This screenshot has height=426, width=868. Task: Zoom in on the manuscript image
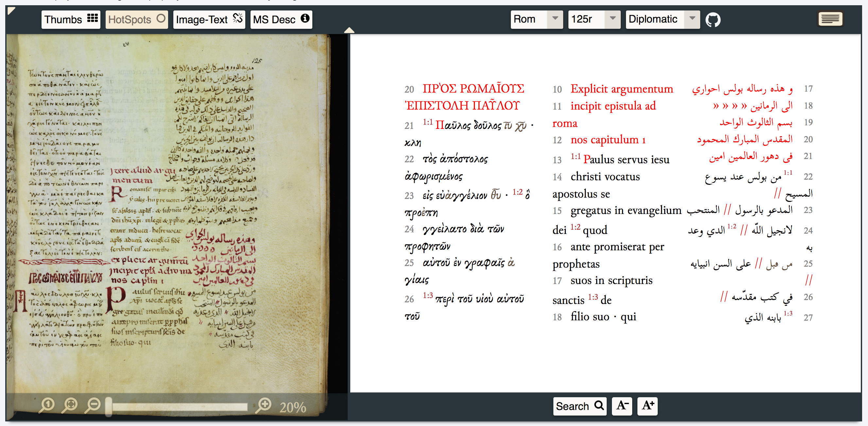[x=263, y=405]
